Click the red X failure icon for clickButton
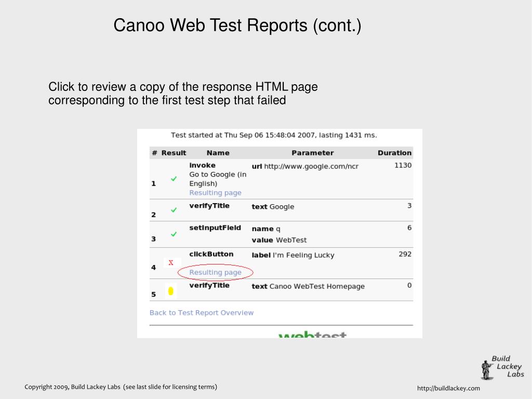The width and height of the screenshot is (532, 399). point(171,262)
